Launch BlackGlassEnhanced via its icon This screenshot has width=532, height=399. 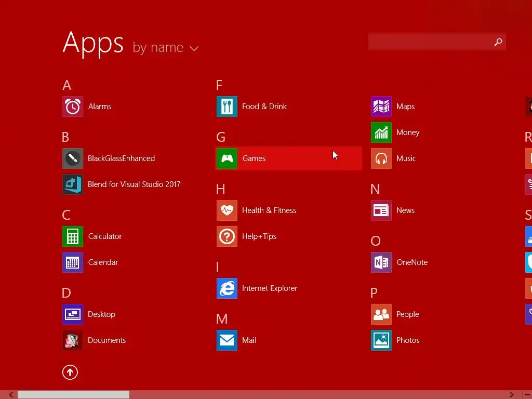[x=73, y=158]
